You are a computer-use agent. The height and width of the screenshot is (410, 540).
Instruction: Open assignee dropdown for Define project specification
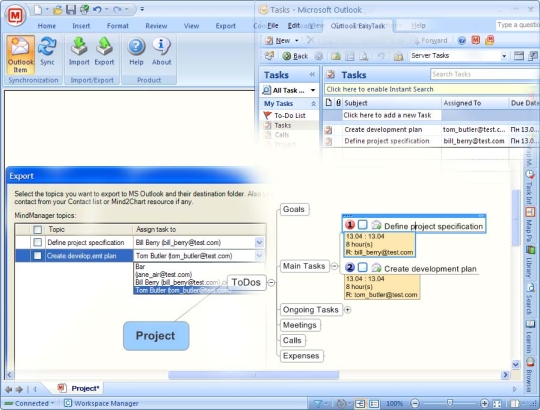point(259,242)
